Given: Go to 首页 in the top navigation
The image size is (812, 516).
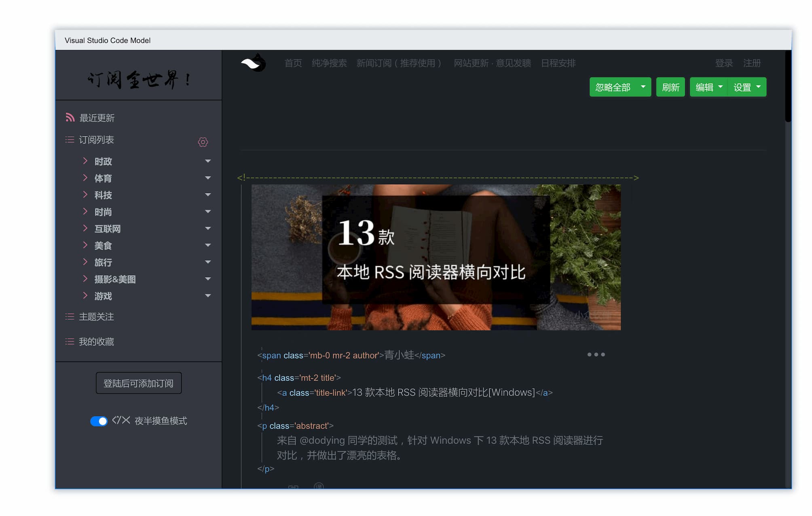Looking at the screenshot, I should (x=293, y=63).
